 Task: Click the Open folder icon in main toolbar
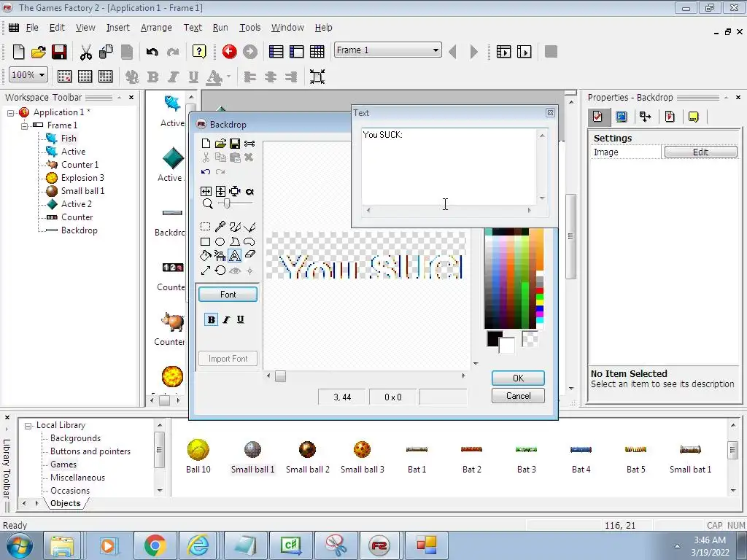point(38,52)
